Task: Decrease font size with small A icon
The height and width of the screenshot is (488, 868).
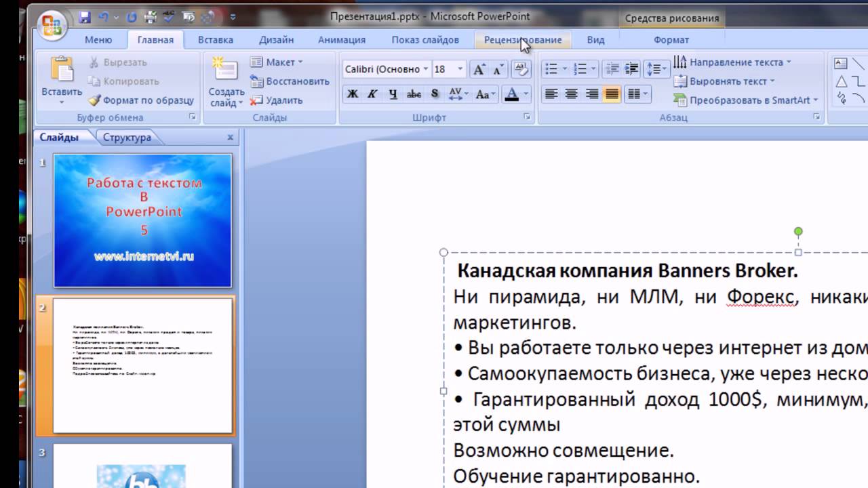Action: (x=498, y=69)
